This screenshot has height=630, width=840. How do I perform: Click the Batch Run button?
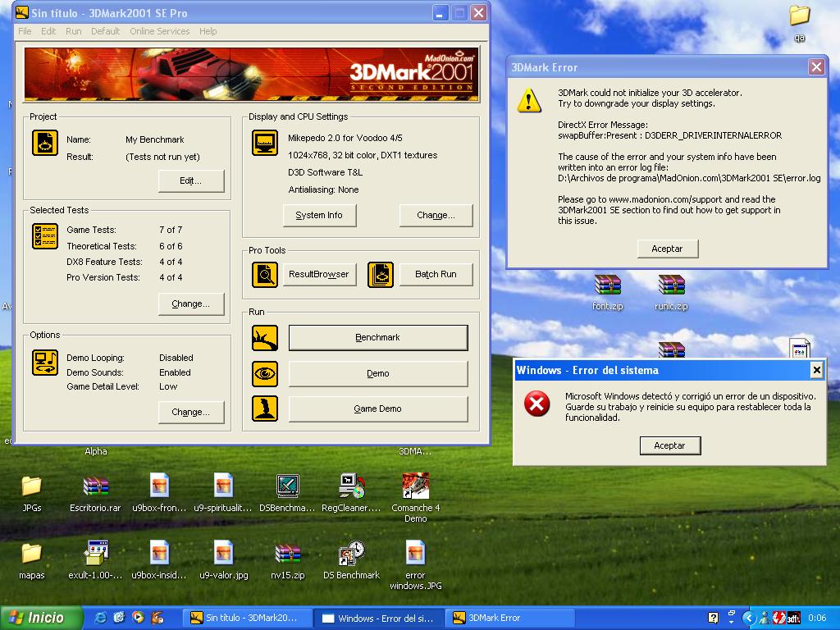click(436, 275)
